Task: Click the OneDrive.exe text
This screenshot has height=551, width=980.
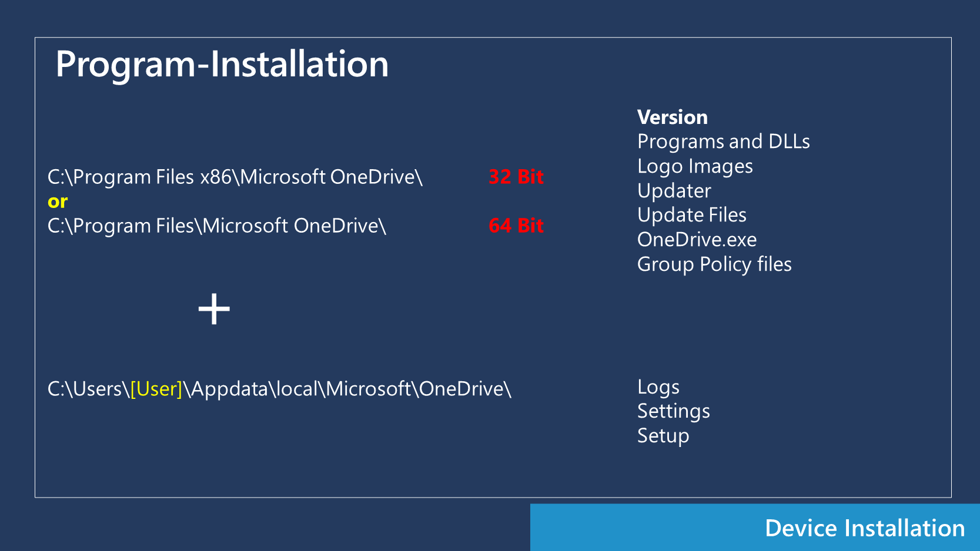Action: [x=697, y=240]
